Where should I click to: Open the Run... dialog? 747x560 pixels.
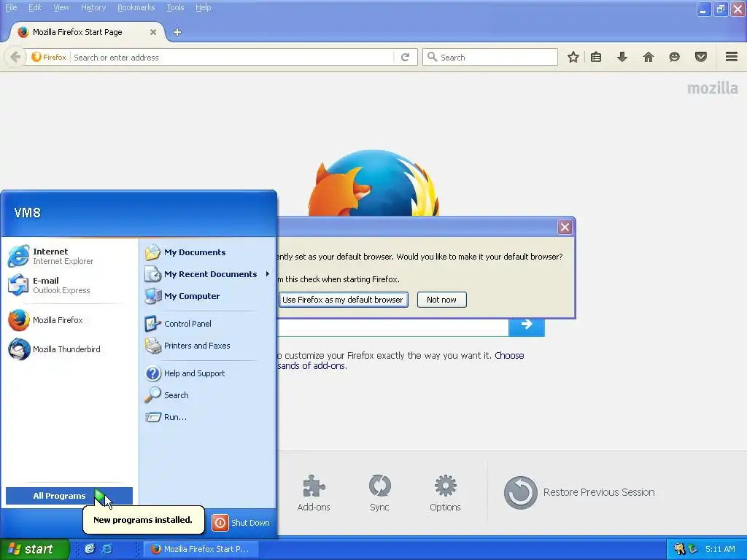(208, 417)
